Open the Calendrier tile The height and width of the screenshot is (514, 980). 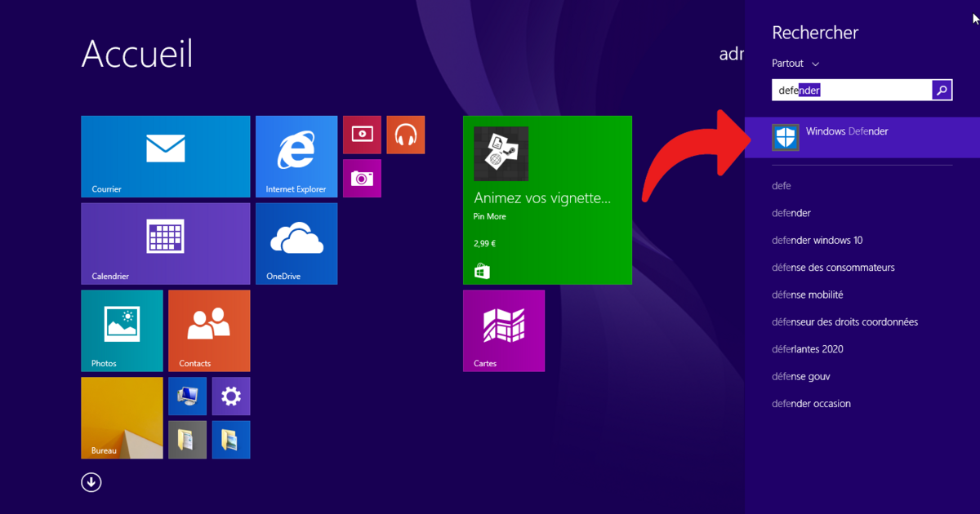[166, 244]
